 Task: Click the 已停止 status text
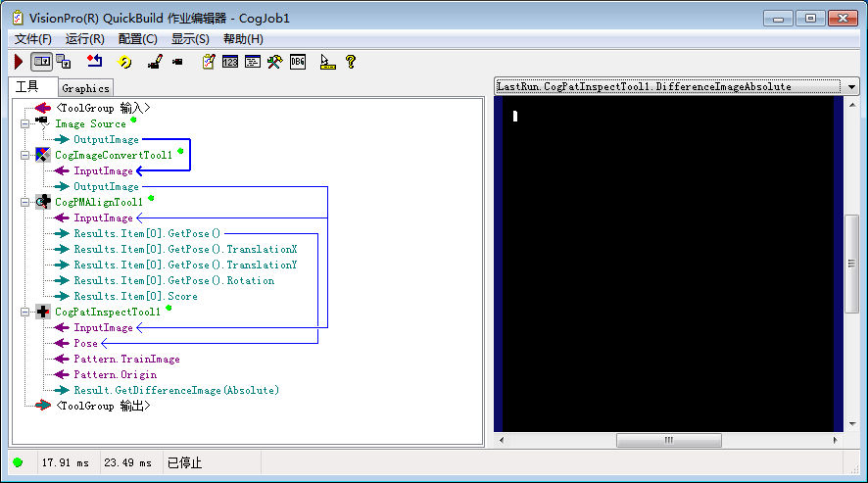click(x=184, y=463)
